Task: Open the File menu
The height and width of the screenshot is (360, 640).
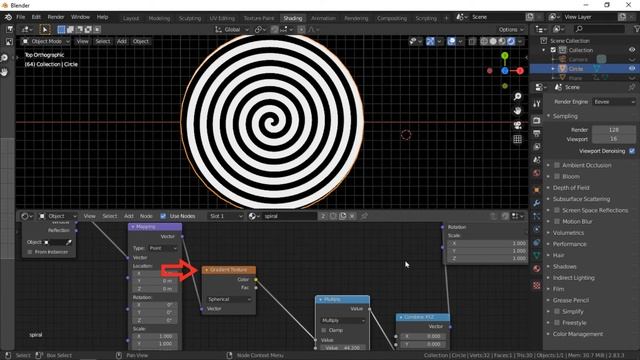Action: (20, 17)
